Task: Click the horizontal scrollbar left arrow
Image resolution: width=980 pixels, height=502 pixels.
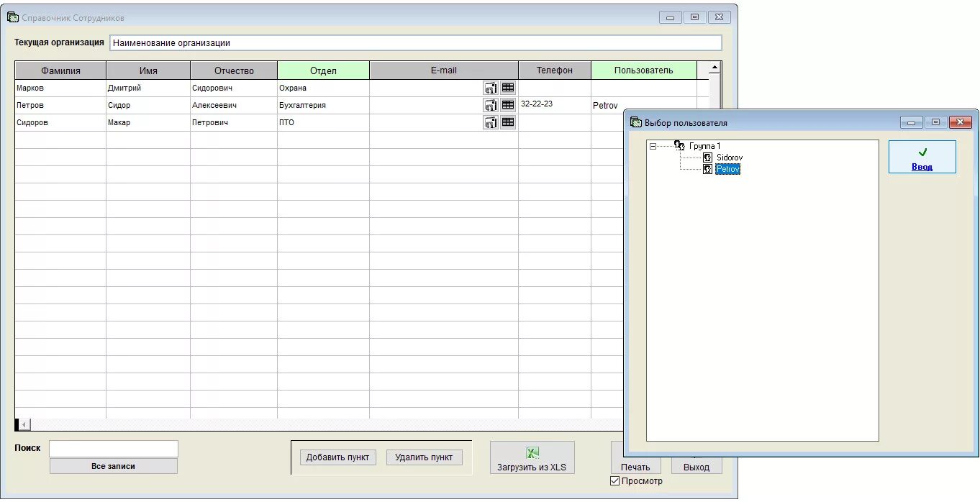Action: pyautogui.click(x=24, y=425)
